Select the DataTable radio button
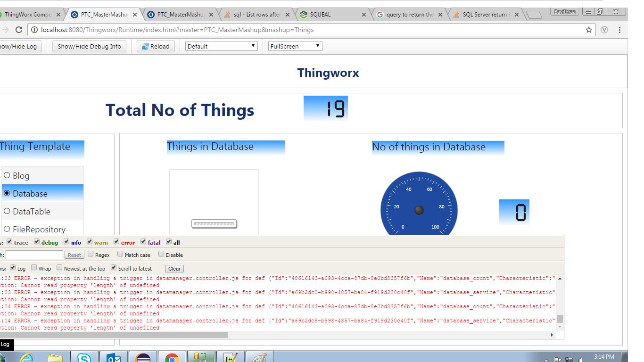 pos(7,211)
